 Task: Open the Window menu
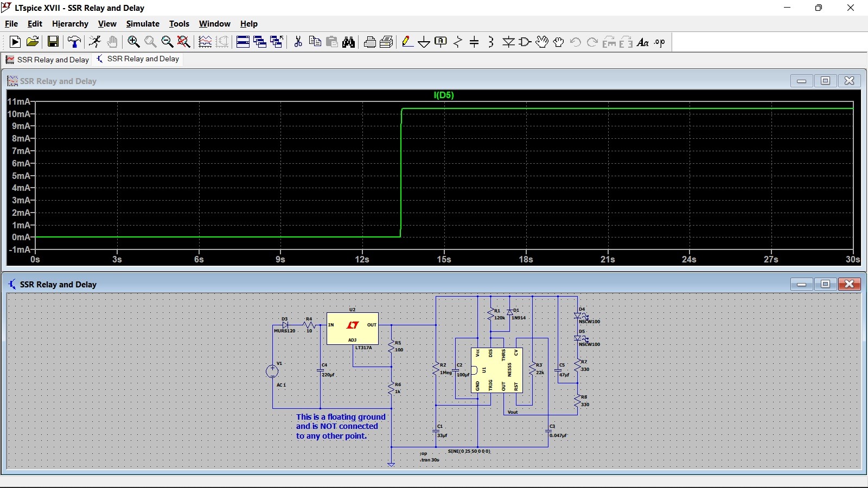[214, 24]
